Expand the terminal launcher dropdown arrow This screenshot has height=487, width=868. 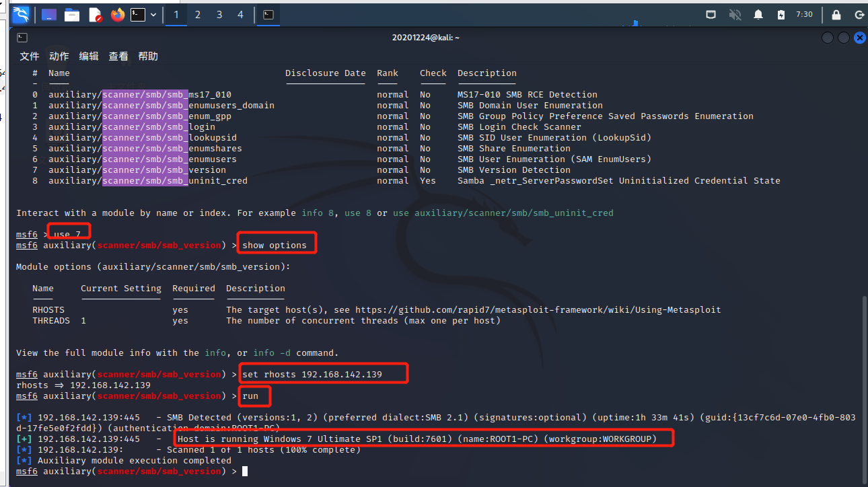click(x=154, y=14)
